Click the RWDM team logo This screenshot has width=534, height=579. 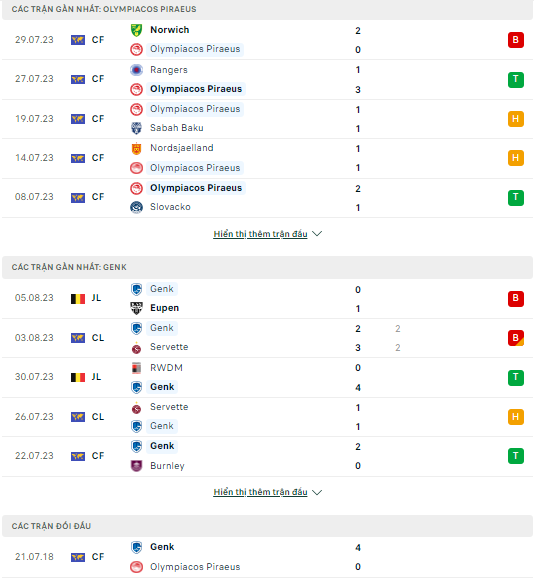136,368
